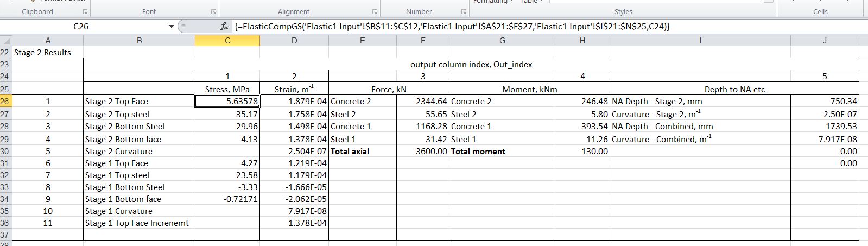Image resolution: width=868 pixels, height=246 pixels.
Task: Select row 26 header
Action: 5,102
